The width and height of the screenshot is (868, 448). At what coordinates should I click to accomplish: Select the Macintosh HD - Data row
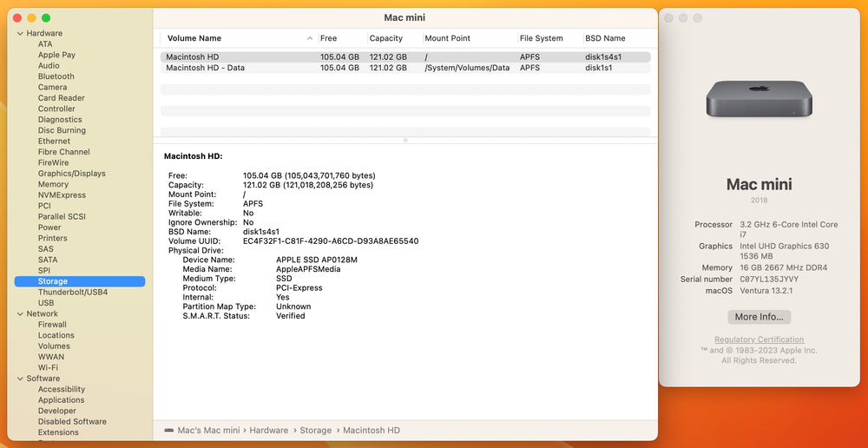[405, 68]
